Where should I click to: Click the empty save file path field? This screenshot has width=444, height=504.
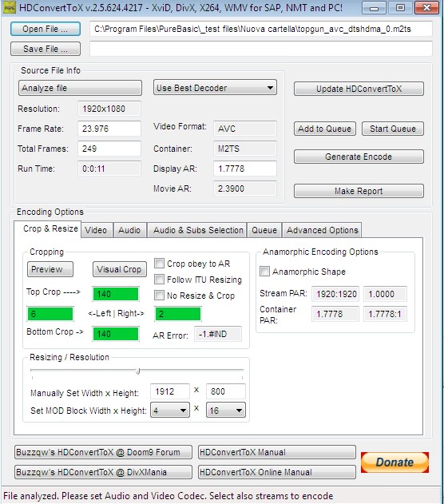click(261, 49)
